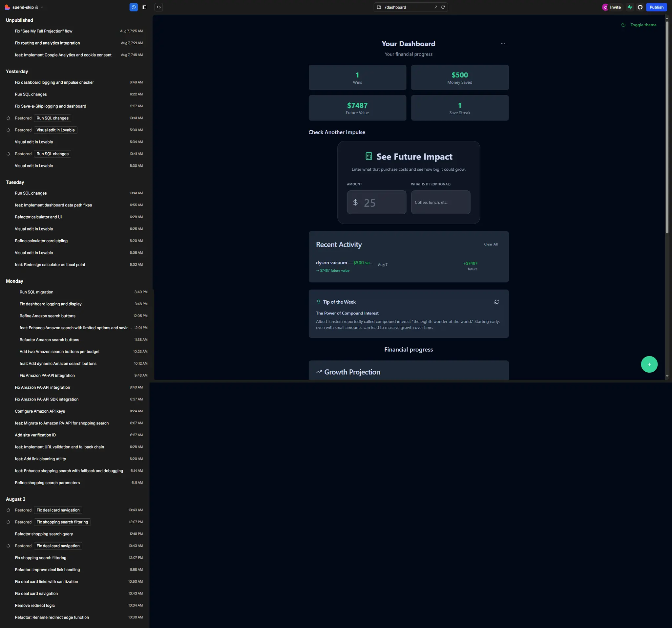The width and height of the screenshot is (672, 628).
Task: Click the pages icon in the URL bar
Action: pyautogui.click(x=379, y=7)
